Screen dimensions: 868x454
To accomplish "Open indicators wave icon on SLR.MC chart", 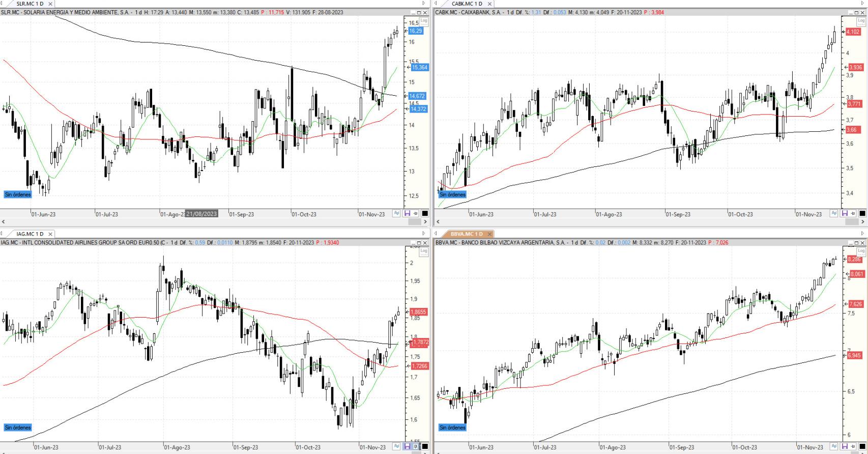I will [x=396, y=213].
